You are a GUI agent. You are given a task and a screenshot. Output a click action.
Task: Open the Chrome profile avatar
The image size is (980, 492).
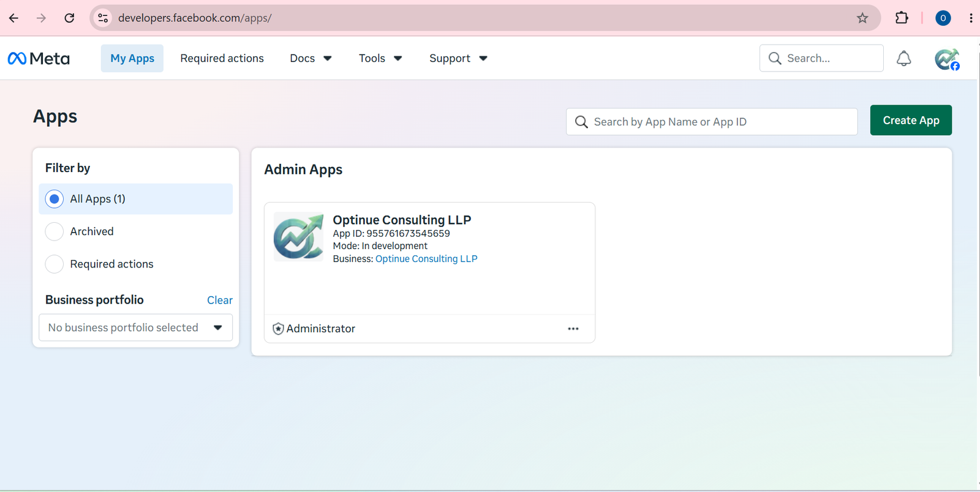point(943,18)
